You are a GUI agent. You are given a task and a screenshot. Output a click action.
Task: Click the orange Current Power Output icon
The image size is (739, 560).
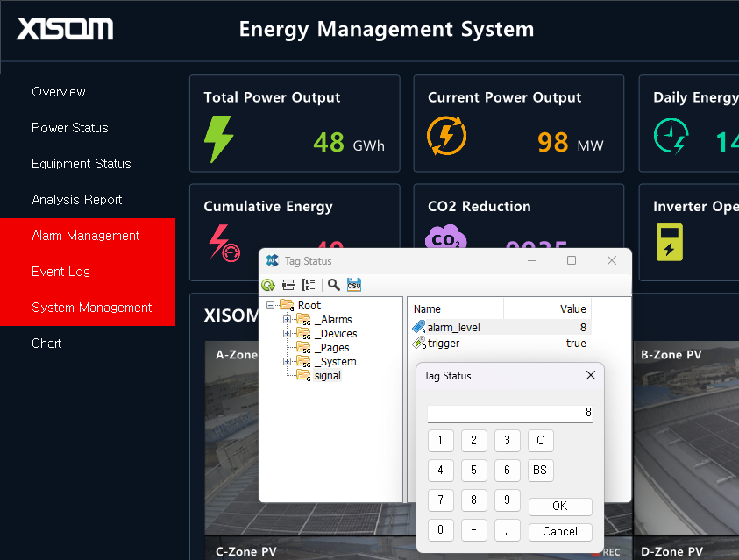tap(446, 136)
